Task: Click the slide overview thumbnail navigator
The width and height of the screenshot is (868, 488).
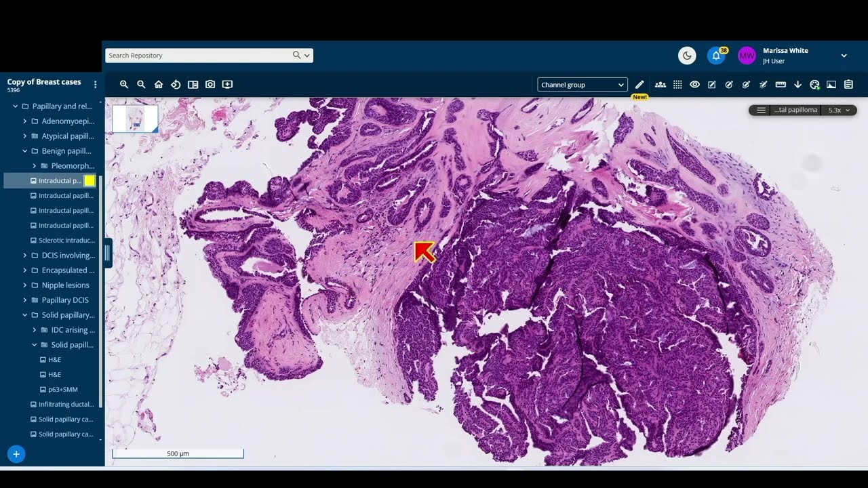Action: pyautogui.click(x=135, y=119)
